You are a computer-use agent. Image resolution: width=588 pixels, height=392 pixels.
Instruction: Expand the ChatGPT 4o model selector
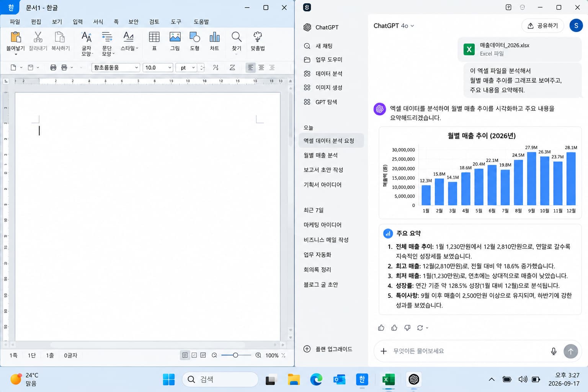coord(394,26)
